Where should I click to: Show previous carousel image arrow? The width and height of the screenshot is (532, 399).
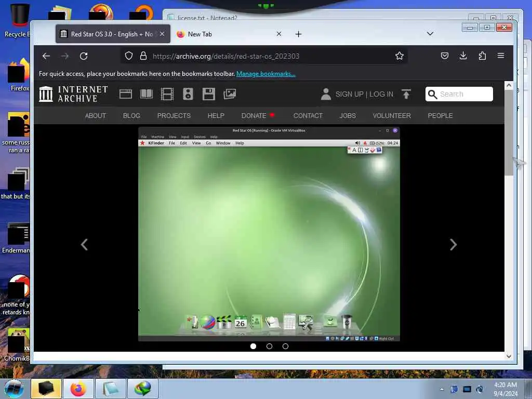point(84,245)
